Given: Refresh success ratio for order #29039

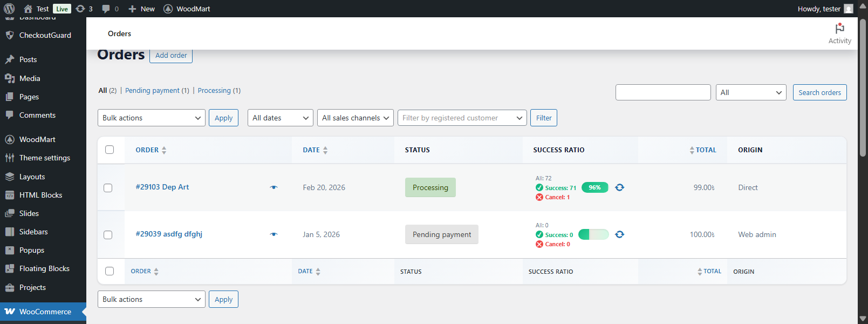Looking at the screenshot, I should click(619, 234).
